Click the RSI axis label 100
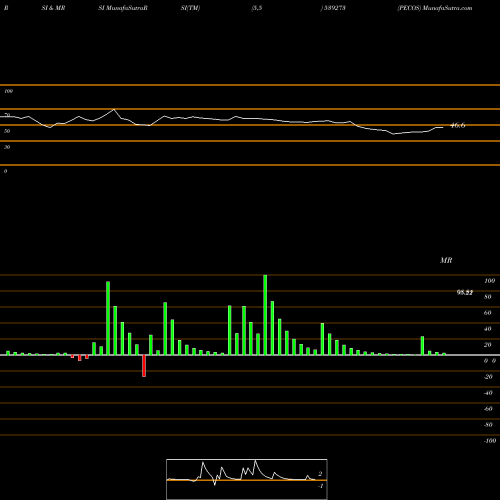This screenshot has width=500, height=500. (x=8, y=91)
